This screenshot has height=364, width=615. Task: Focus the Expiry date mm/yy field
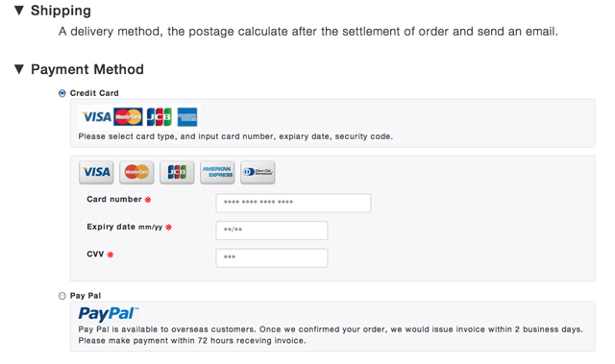(x=272, y=231)
